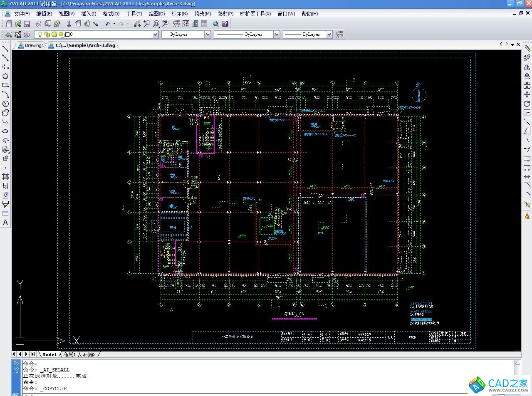Viewport: 532px width, 396px height.
Task: Open the document tab list dropdown arrow
Action: tap(512, 45)
